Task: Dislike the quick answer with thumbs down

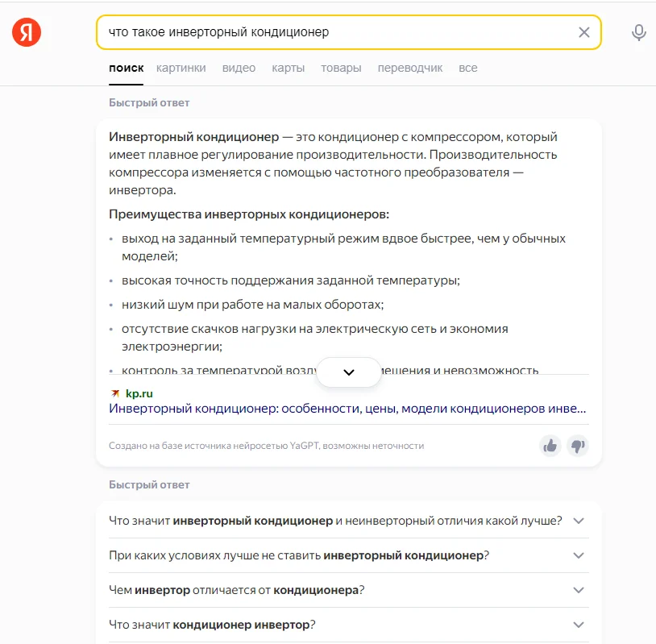Action: [578, 445]
